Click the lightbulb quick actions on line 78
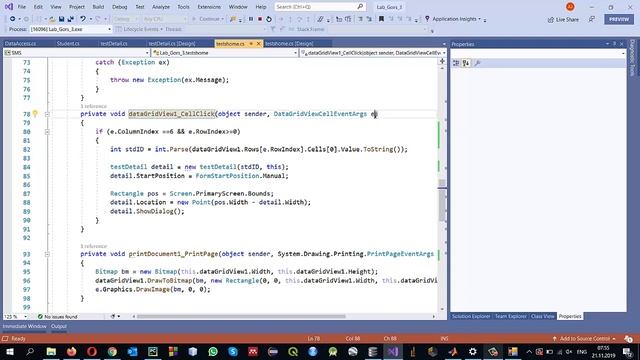 (35, 114)
